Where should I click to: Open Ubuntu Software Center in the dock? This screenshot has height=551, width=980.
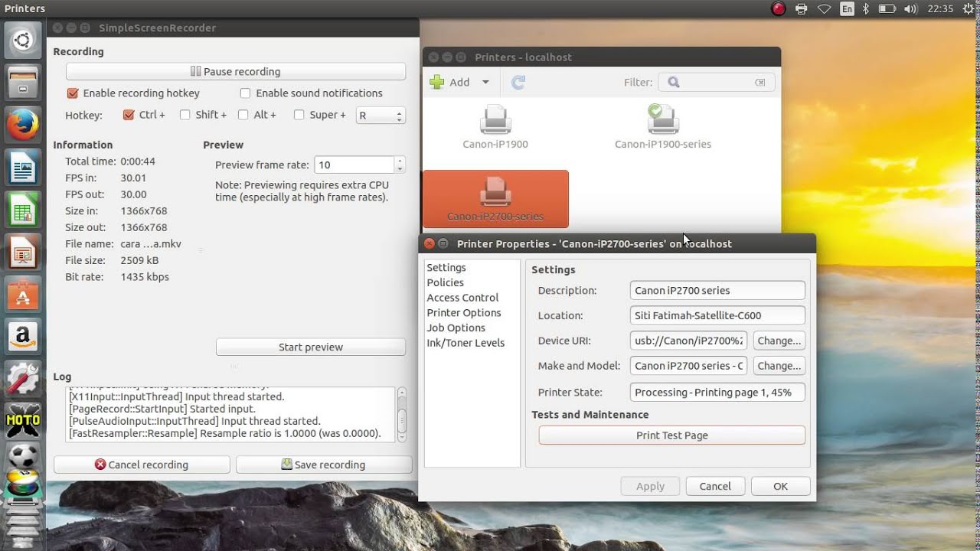(23, 293)
